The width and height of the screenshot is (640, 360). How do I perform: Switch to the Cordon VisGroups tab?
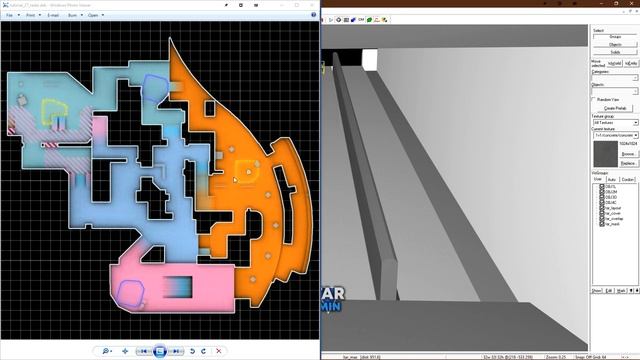tap(628, 179)
